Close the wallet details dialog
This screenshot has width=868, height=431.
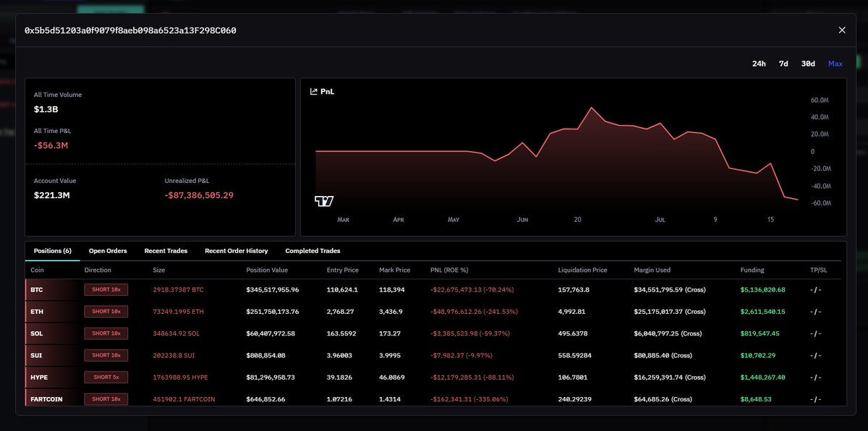pos(842,30)
